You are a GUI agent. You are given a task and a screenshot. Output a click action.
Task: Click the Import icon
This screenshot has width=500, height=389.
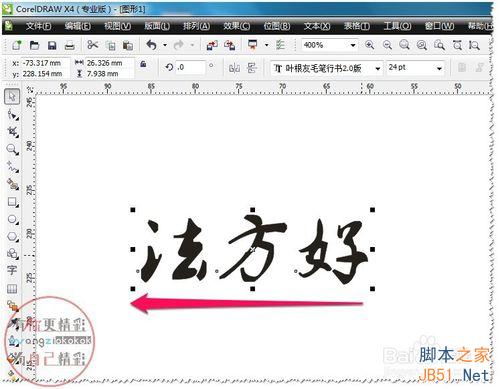(x=212, y=45)
